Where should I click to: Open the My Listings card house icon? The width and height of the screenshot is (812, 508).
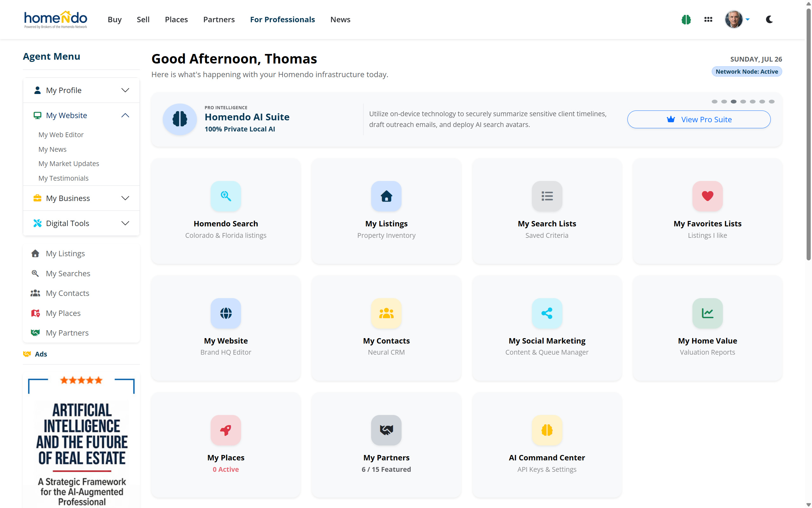coord(386,196)
